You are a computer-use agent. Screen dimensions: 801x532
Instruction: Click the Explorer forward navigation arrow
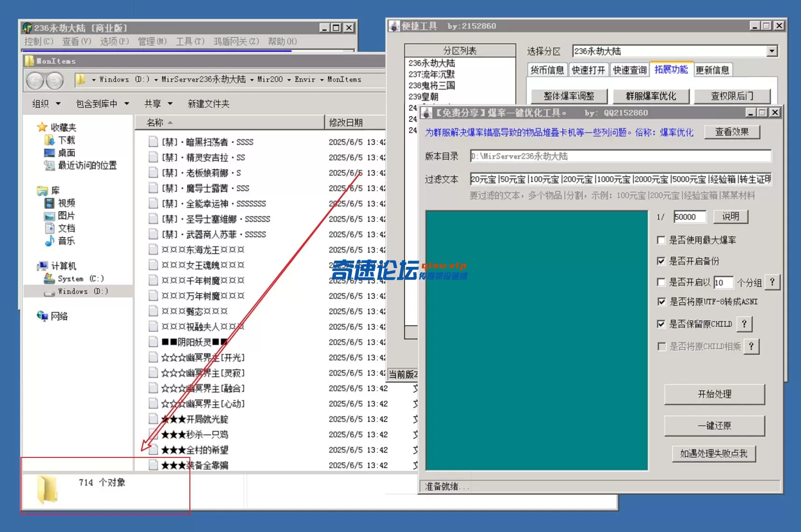[x=55, y=81]
